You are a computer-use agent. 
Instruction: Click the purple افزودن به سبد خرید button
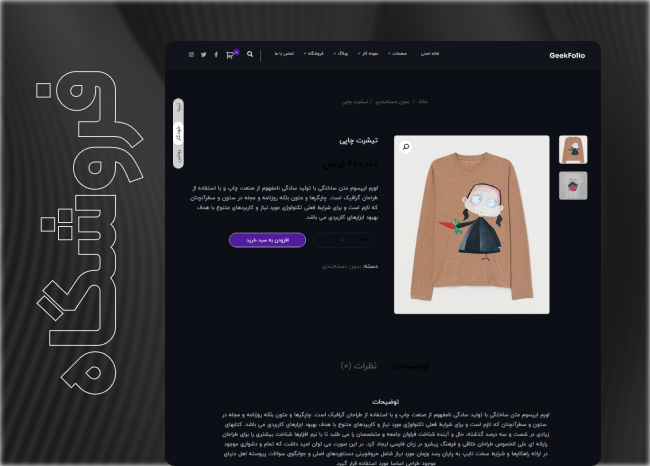[x=267, y=240]
